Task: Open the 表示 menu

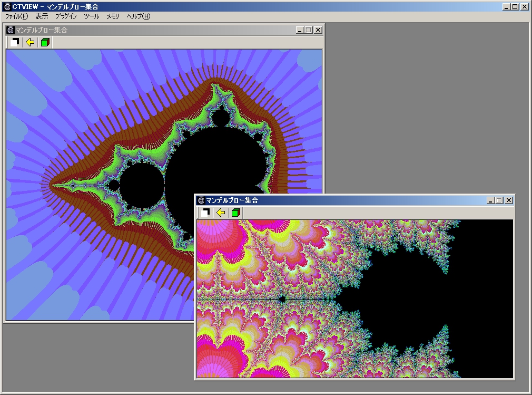Action: click(x=42, y=16)
